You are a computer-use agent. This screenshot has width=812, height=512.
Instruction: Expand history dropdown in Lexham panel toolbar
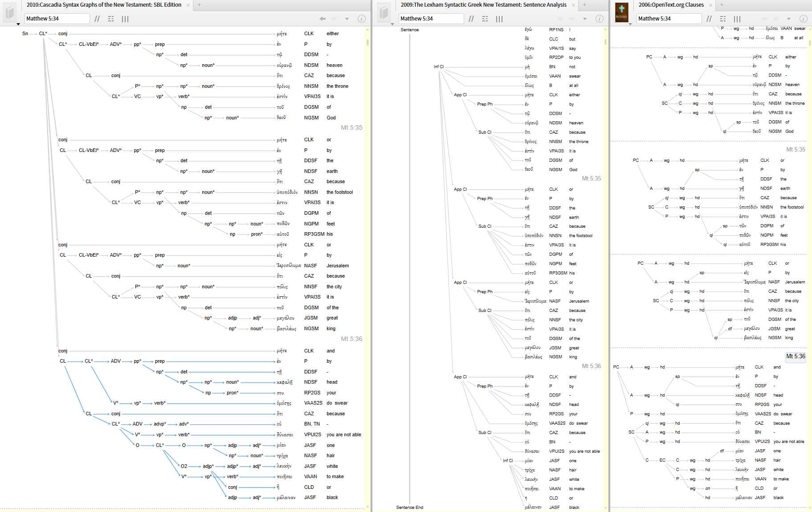(x=585, y=19)
